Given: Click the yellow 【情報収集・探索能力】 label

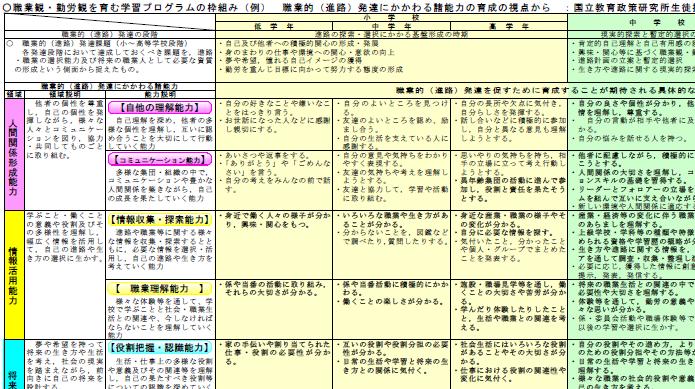Looking at the screenshot, I should tap(160, 220).
